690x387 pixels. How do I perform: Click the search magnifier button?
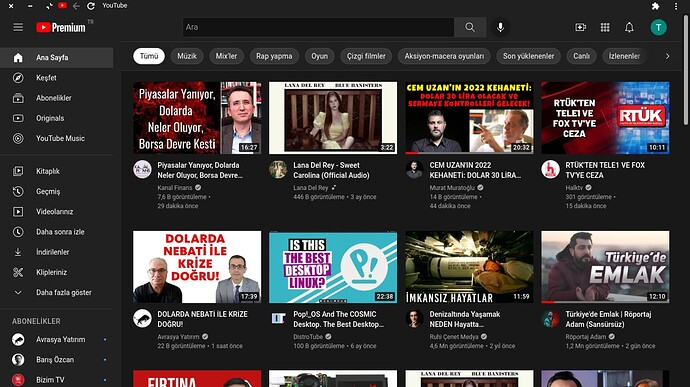click(x=470, y=27)
